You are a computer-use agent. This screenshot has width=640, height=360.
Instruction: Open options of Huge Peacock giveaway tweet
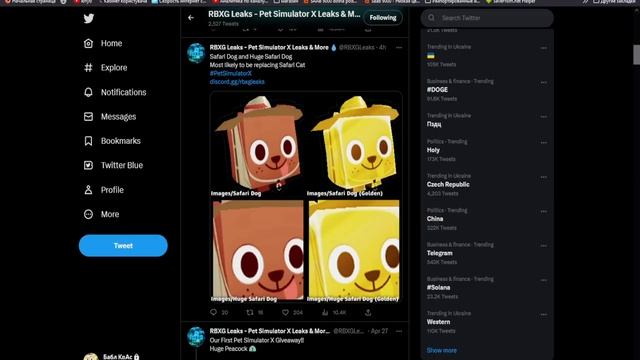(x=399, y=331)
